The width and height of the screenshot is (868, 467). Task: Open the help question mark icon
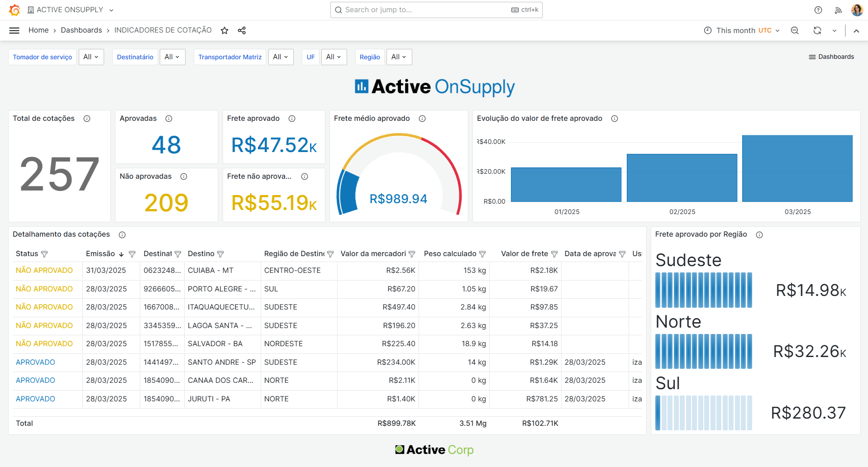click(x=818, y=10)
